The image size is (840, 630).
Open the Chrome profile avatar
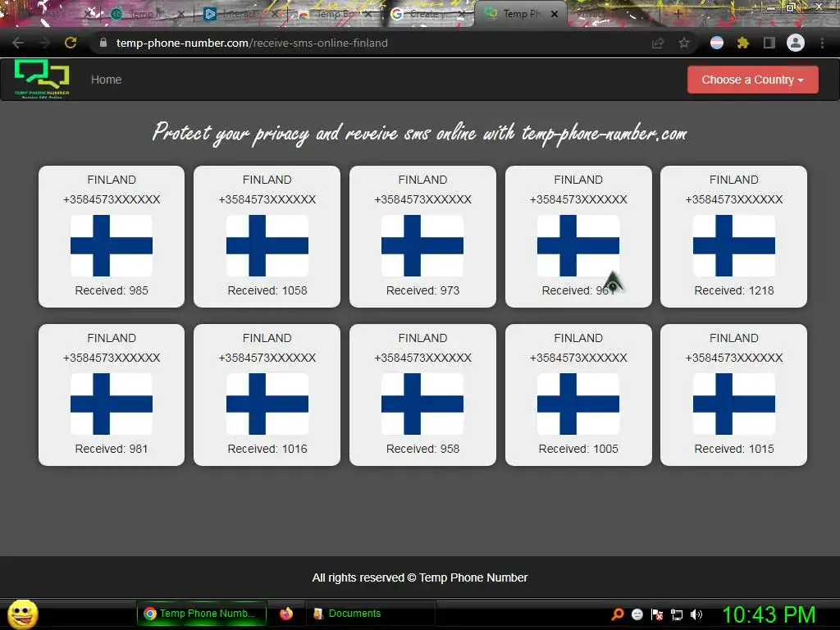pyautogui.click(x=796, y=43)
